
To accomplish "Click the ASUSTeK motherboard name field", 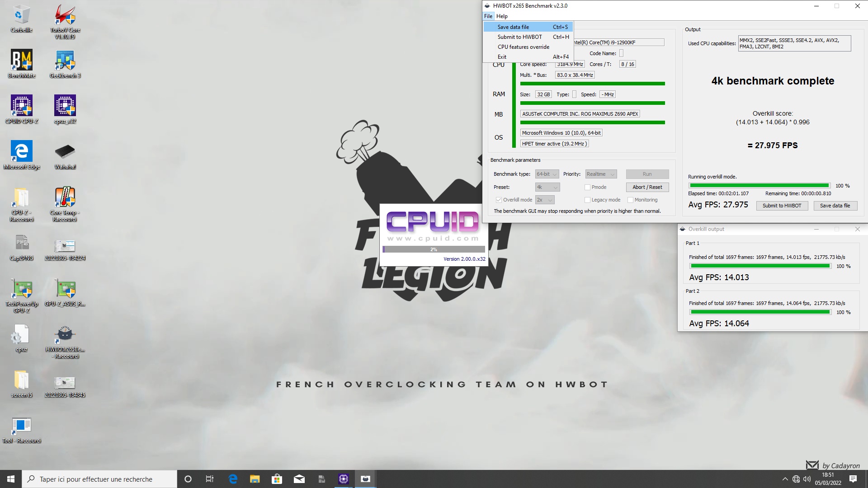I will click(580, 114).
